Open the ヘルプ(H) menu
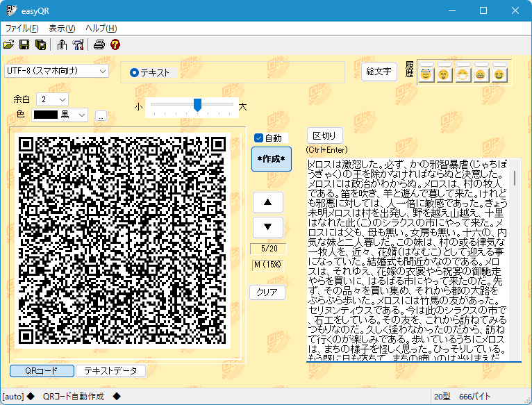The height and width of the screenshot is (405, 532). (x=101, y=28)
